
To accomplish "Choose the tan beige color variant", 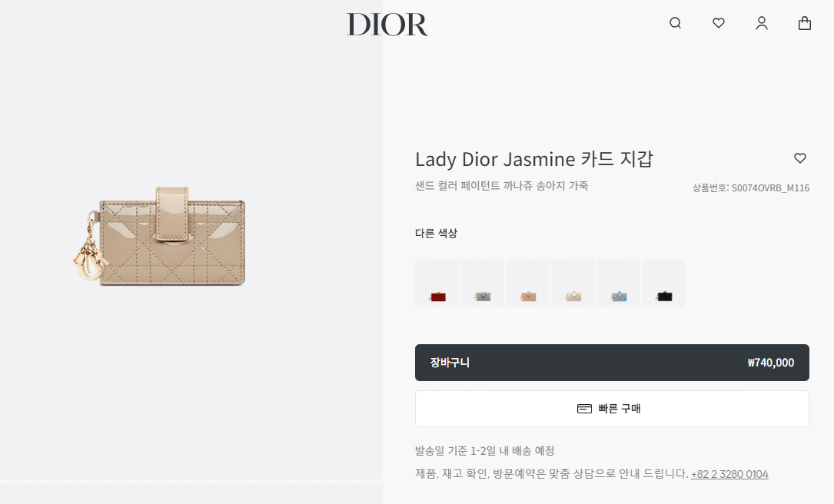I will [x=527, y=283].
